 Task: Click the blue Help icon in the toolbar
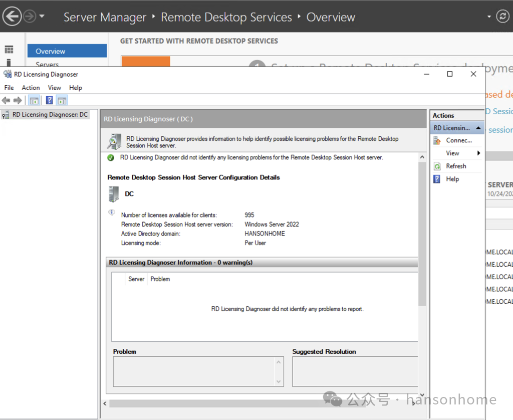click(49, 100)
